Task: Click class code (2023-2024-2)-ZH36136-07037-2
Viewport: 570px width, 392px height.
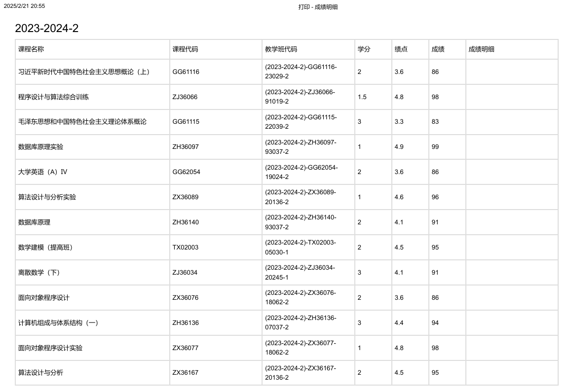Action: (x=301, y=322)
